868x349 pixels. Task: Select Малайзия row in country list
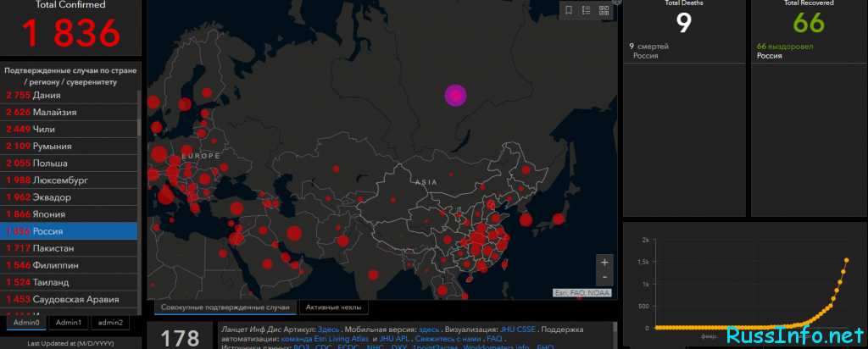coord(69,113)
